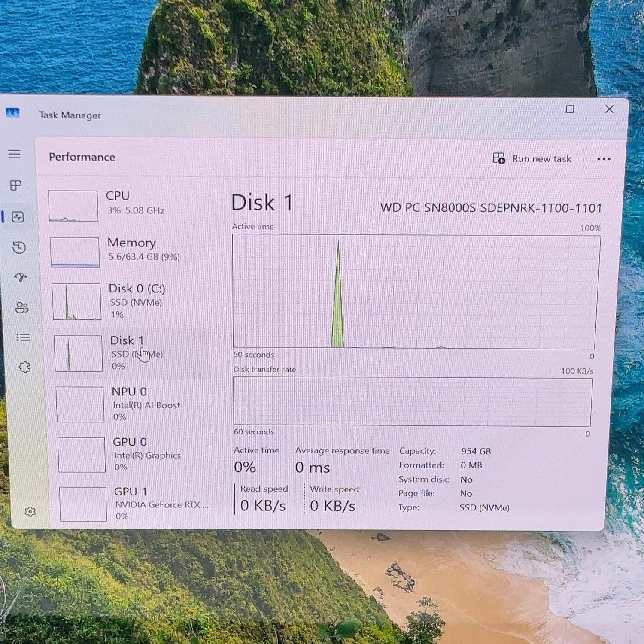Click the Active time graph area
This screenshot has height=644, width=644.
[x=416, y=292]
